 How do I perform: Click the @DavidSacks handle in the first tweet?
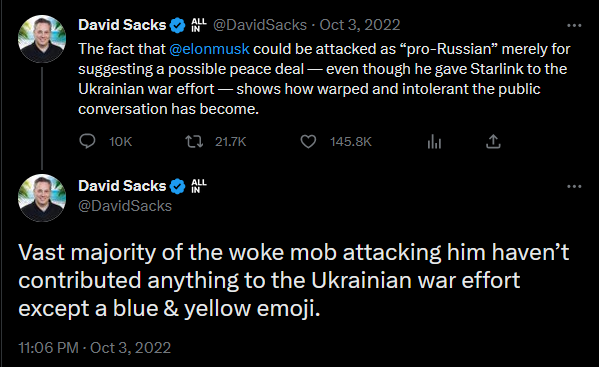coord(260,25)
